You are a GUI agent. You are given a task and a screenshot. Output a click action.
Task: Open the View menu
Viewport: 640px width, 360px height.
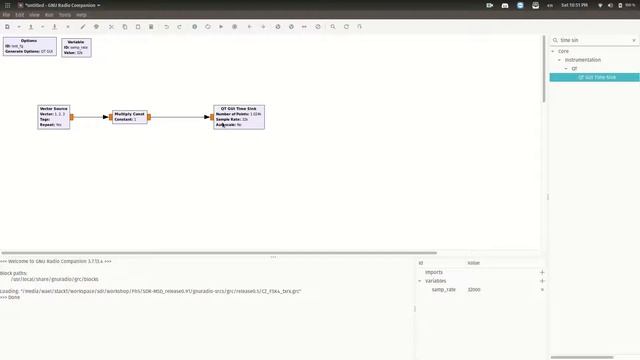tap(34, 15)
